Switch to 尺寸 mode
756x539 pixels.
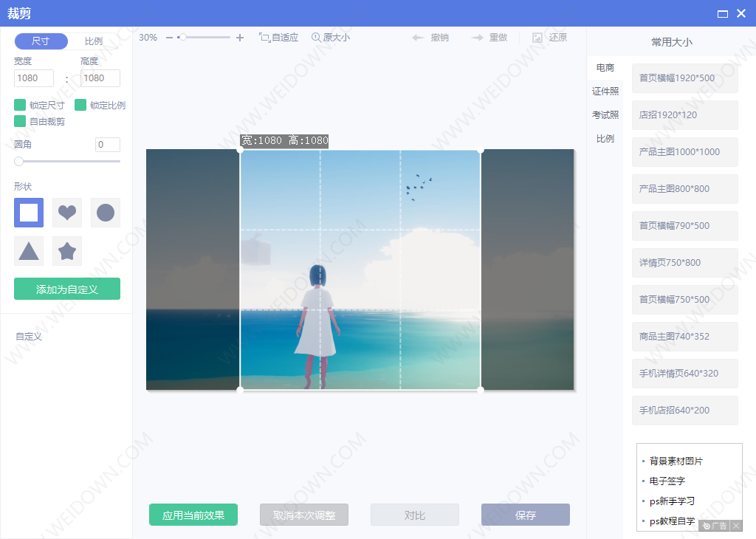point(41,41)
